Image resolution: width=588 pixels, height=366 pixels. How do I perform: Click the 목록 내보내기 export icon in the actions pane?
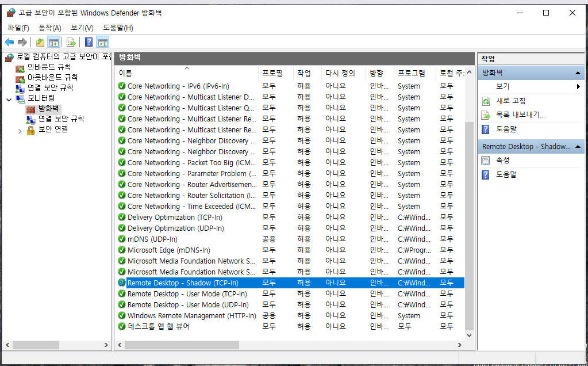[486, 115]
